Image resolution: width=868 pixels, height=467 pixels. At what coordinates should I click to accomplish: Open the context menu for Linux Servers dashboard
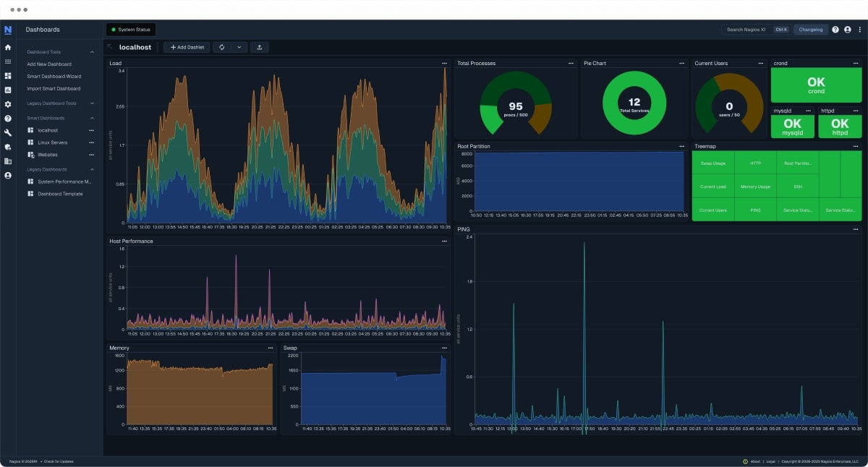92,142
